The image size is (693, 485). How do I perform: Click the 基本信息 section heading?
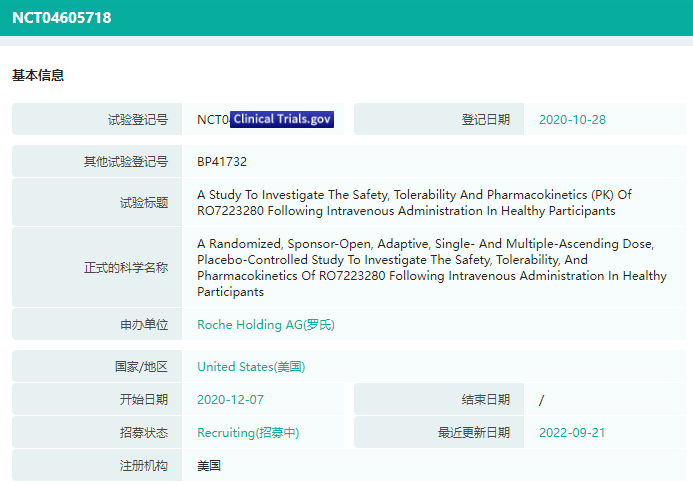[x=38, y=76]
